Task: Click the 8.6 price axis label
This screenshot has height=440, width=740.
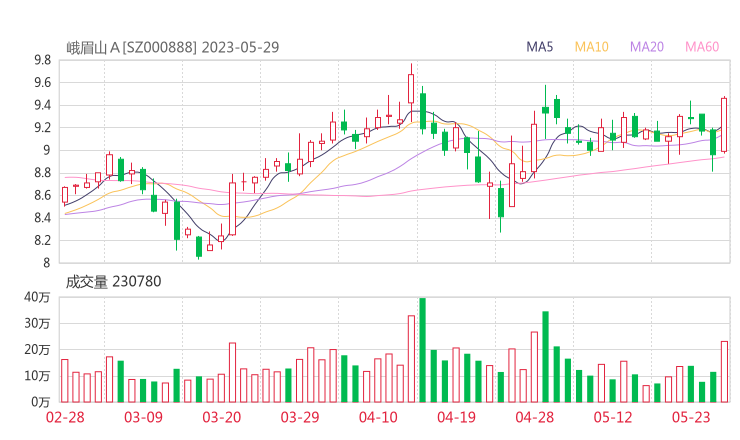Action: pos(42,195)
